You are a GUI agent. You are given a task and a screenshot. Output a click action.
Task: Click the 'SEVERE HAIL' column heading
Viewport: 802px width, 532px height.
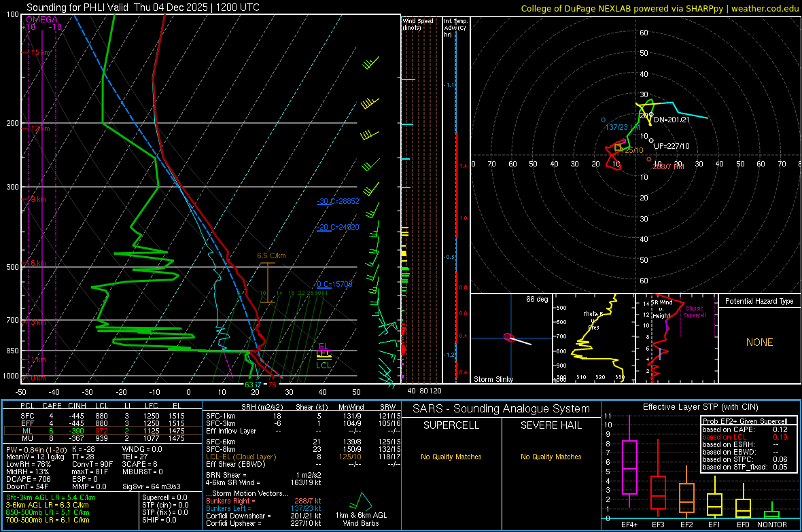click(x=551, y=425)
